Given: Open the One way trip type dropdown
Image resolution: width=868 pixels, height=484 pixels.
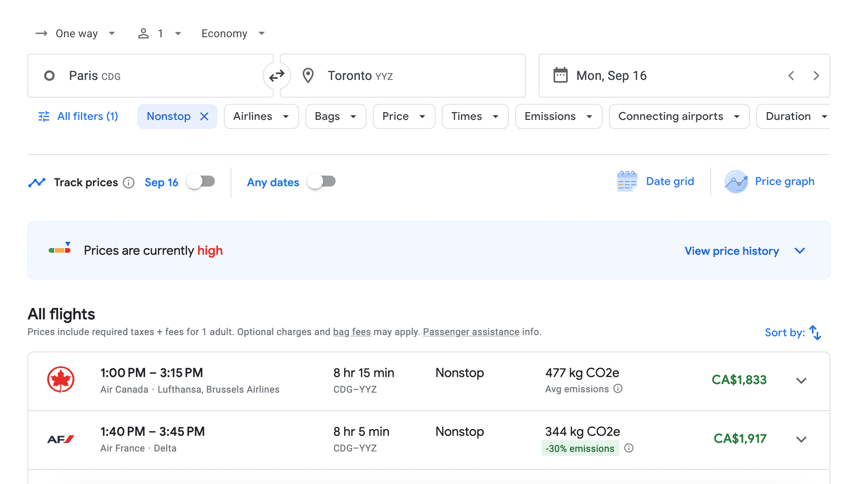Looking at the screenshot, I should [x=76, y=34].
